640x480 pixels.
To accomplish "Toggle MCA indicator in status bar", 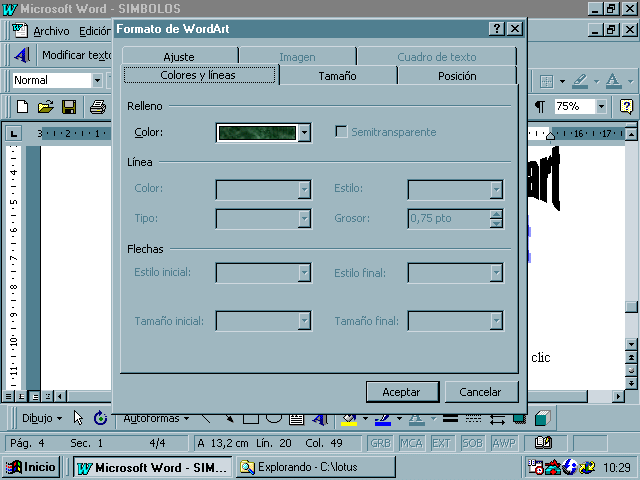I will click(x=411, y=443).
